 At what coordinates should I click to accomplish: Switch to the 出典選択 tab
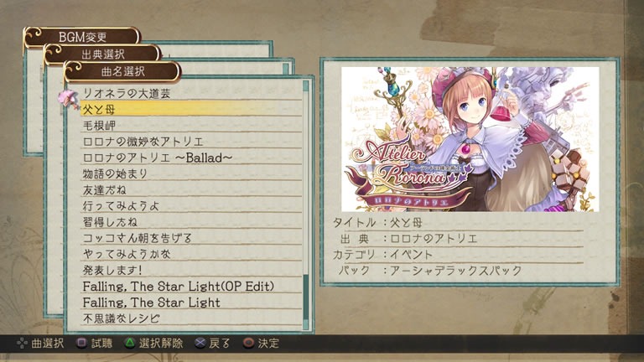(102, 54)
